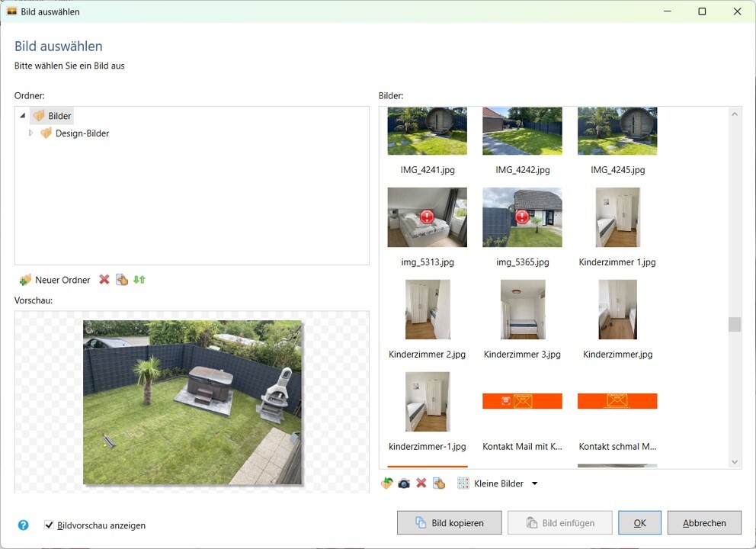Click file name text IMG_4241.jpg

click(x=428, y=170)
